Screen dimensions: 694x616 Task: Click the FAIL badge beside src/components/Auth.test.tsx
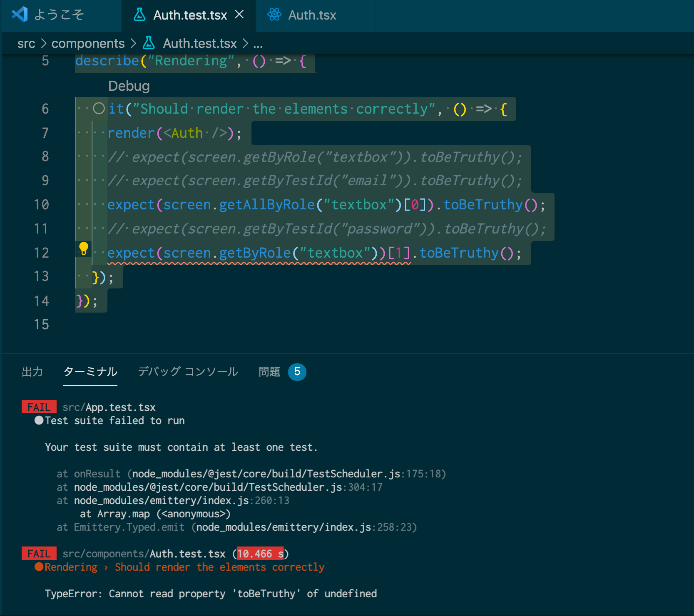[x=39, y=554]
